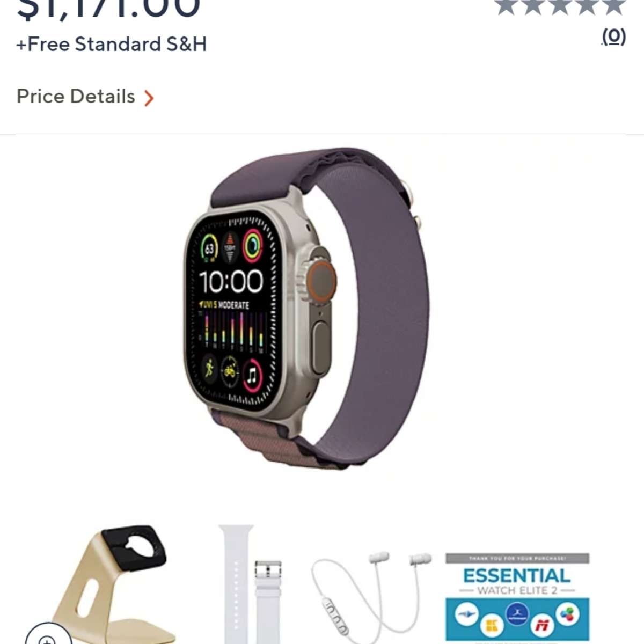
Task: Click the watch side button below crown
Action: (x=320, y=347)
